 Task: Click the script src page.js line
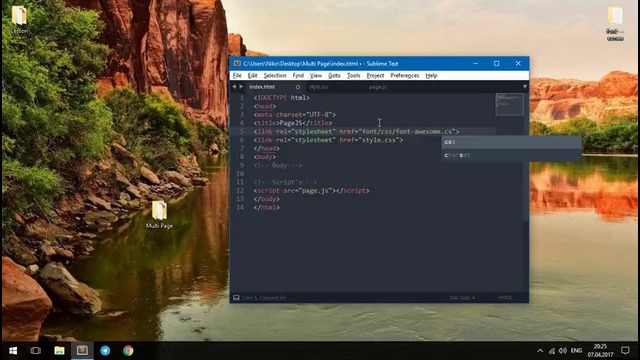click(311, 191)
